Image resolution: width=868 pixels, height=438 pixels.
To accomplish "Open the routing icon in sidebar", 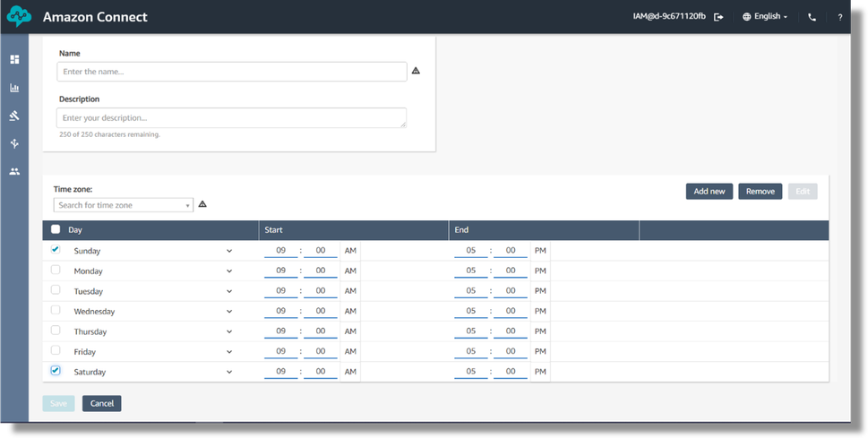I will pos(14,143).
